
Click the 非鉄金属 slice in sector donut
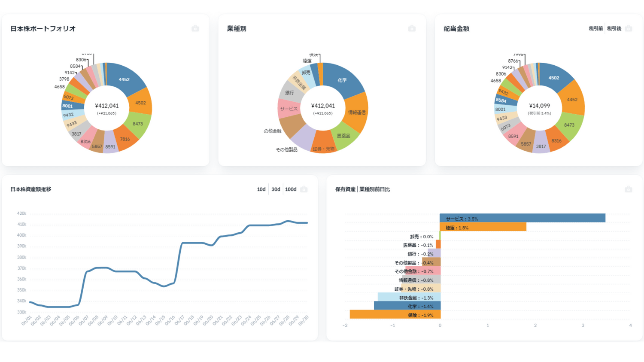coord(298,82)
